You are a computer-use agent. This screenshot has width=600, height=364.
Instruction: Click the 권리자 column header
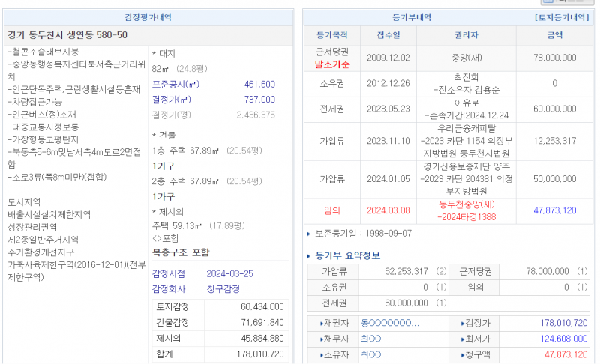pos(466,35)
